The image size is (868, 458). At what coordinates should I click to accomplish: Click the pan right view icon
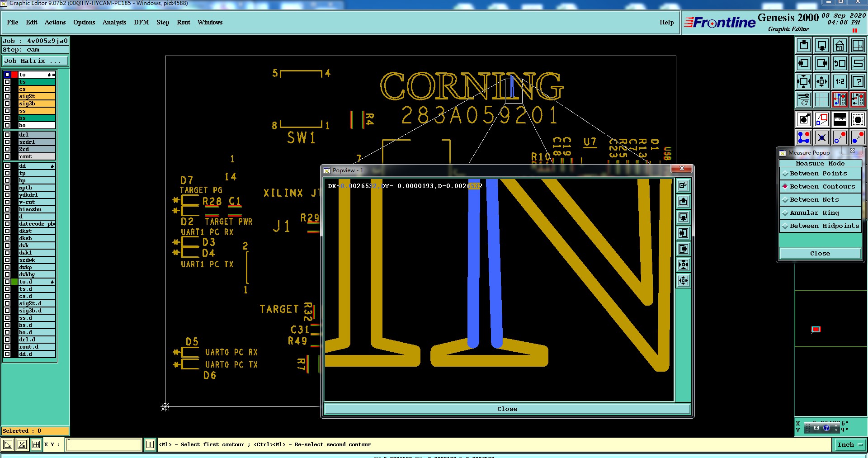pos(822,63)
